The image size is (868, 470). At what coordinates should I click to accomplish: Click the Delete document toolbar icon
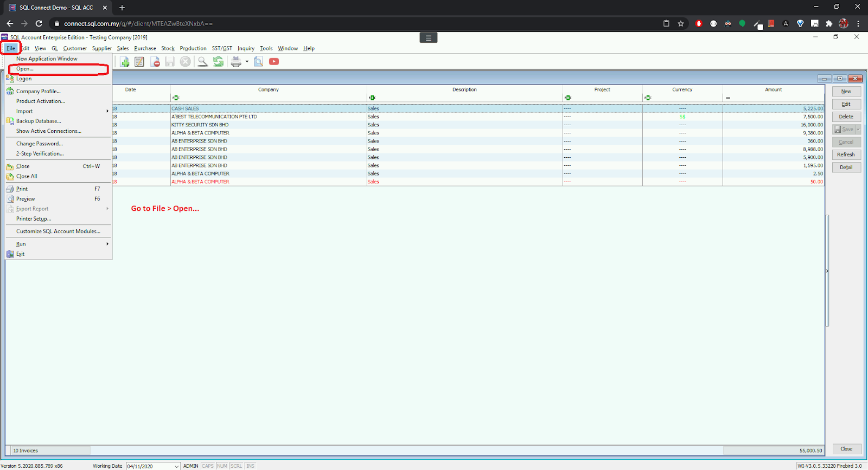[155, 62]
